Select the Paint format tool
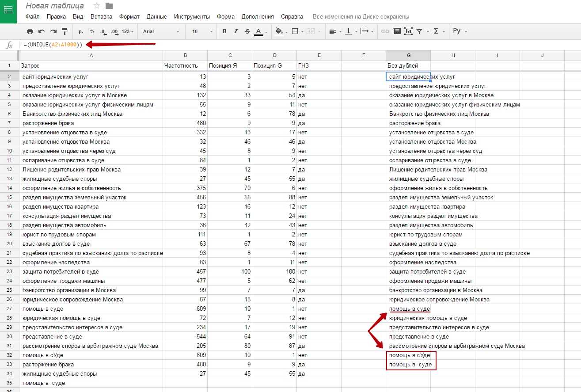The height and width of the screenshot is (392, 581). (x=65, y=31)
